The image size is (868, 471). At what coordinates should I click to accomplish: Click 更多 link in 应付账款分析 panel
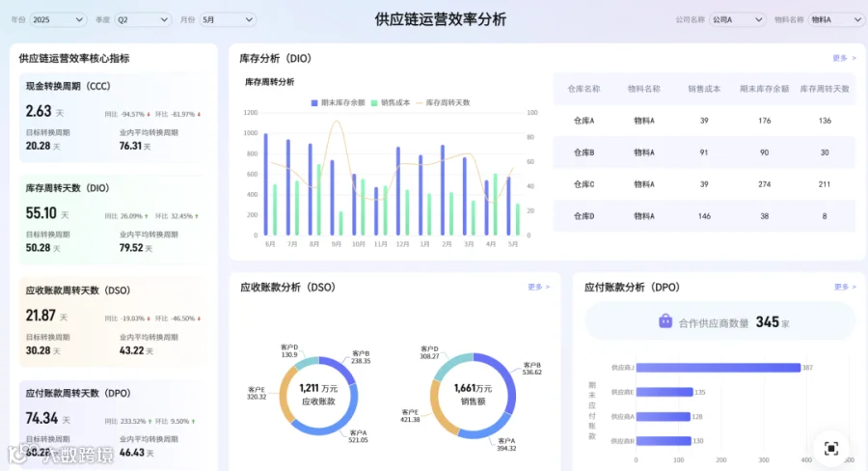tap(845, 287)
